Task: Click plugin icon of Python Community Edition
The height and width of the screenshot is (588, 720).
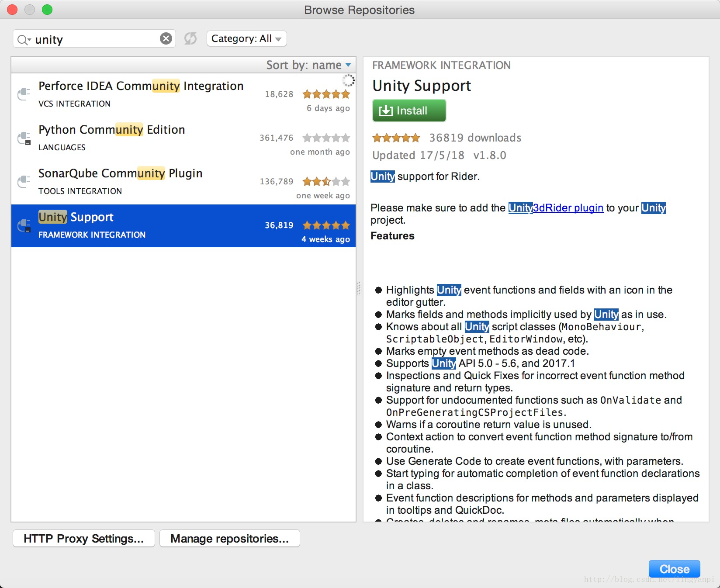Action: 24,138
